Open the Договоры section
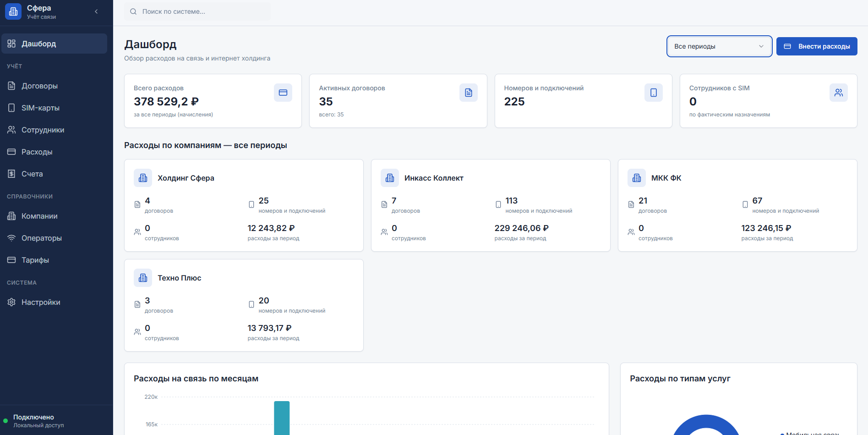The width and height of the screenshot is (868, 435). [55, 86]
